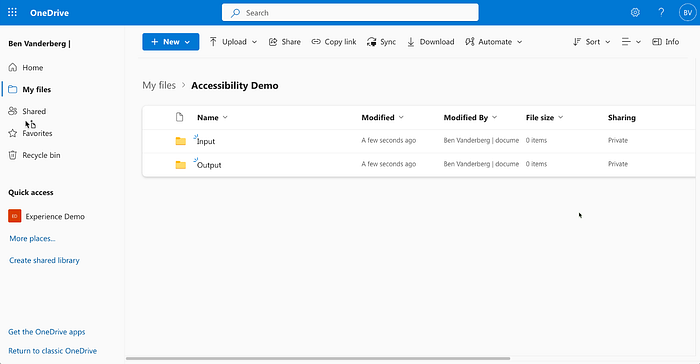The height and width of the screenshot is (364, 700).
Task: Click the Automate flow icon
Action: [x=470, y=42]
